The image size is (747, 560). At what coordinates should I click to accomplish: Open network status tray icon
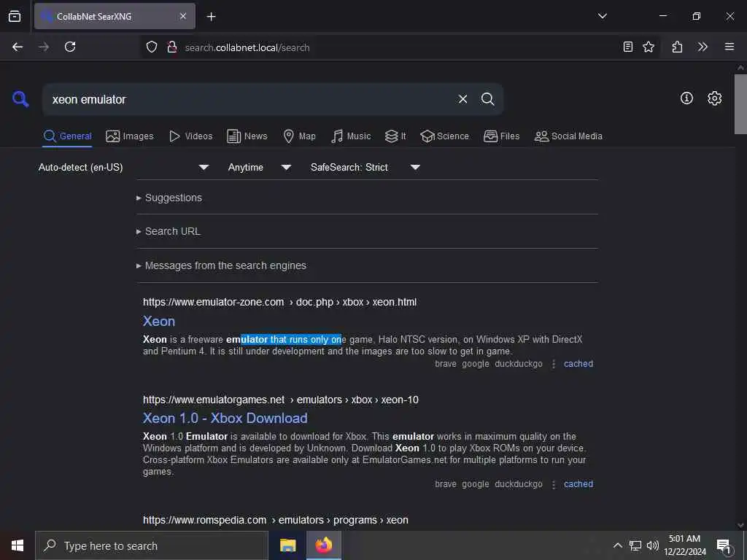click(x=635, y=545)
